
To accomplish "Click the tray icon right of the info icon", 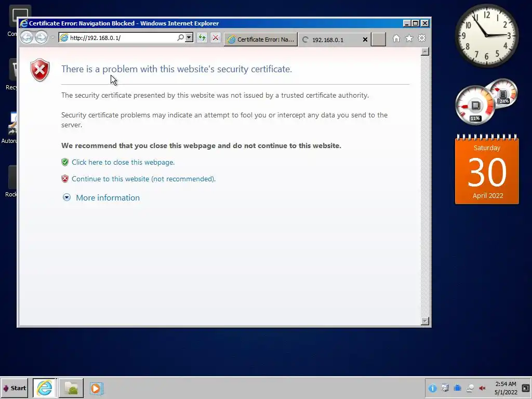I will [445, 388].
